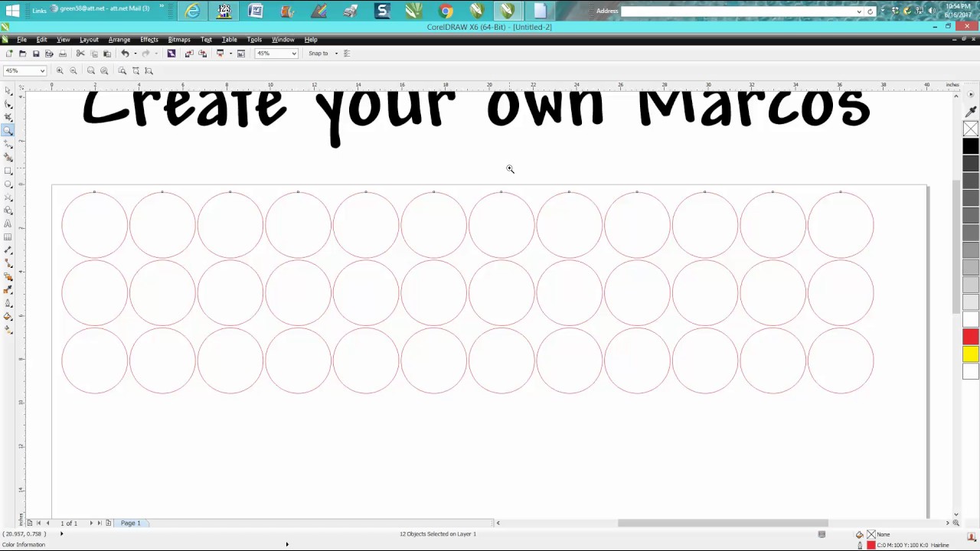The width and height of the screenshot is (980, 551).
Task: Click the Color Information status bar label
Action: click(24, 545)
